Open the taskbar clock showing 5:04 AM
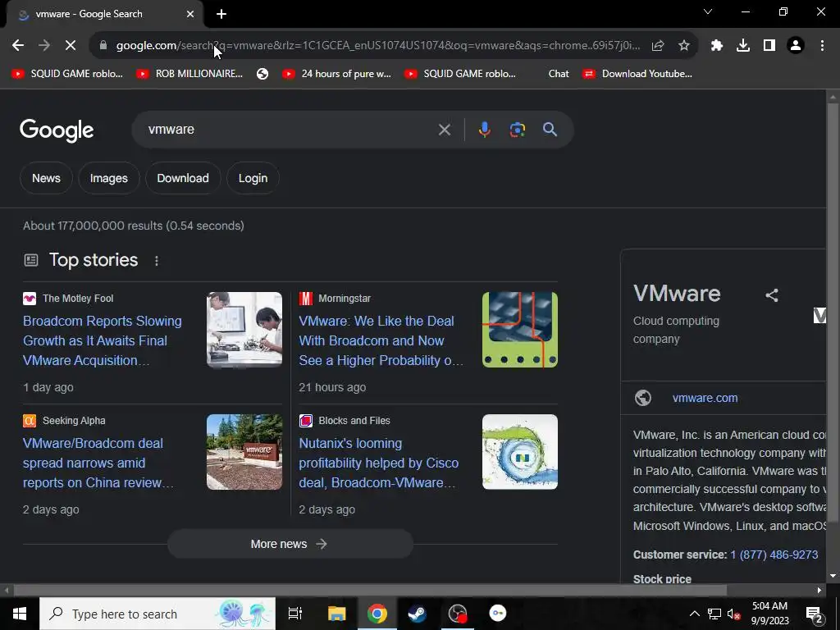Screen dimensions: 840x630 pyautogui.click(x=769, y=614)
